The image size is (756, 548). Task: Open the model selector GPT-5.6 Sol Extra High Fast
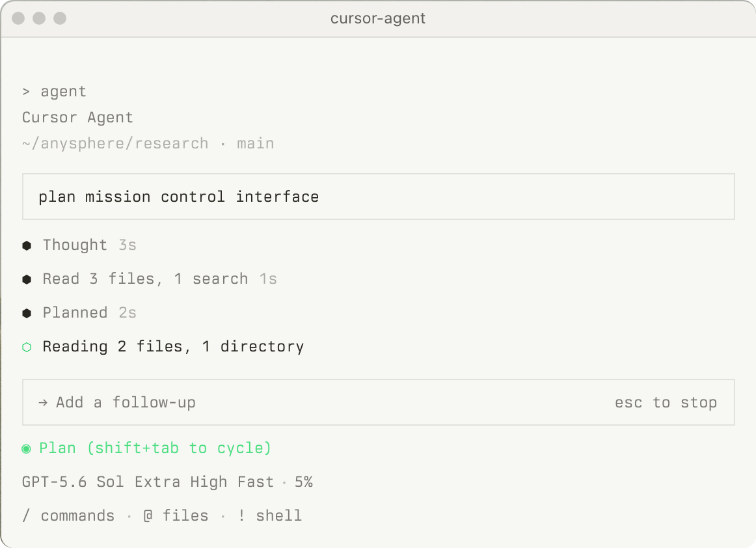pyautogui.click(x=148, y=482)
